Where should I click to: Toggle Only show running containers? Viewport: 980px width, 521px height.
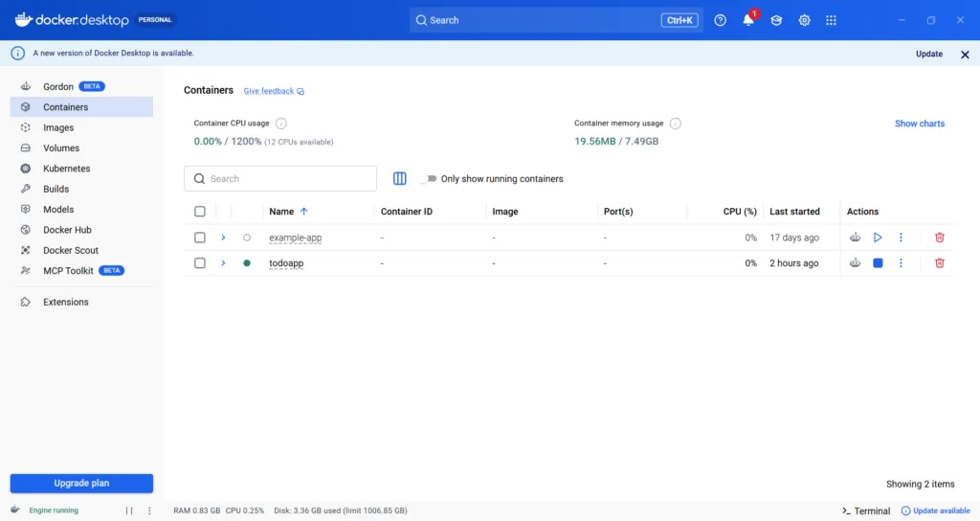point(428,179)
